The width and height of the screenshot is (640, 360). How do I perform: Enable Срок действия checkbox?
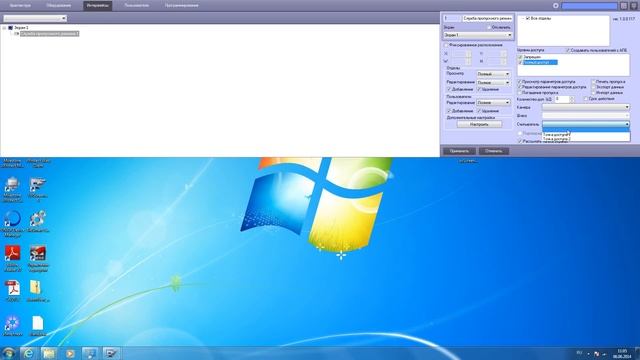click(x=586, y=99)
